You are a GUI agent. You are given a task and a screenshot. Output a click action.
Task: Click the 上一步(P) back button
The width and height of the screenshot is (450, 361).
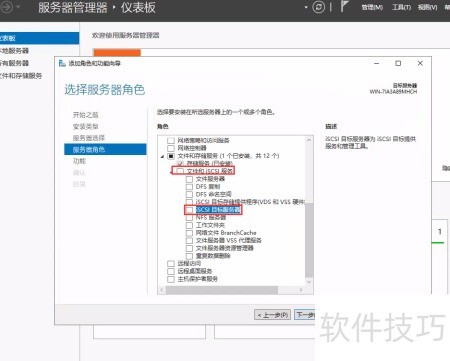(x=273, y=315)
